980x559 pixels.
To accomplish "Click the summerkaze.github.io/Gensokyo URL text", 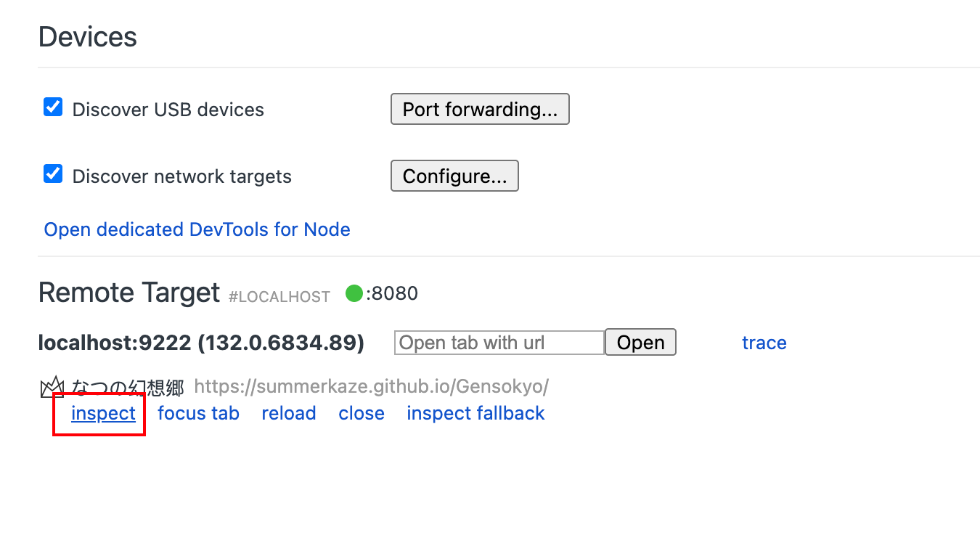I will 371,386.
